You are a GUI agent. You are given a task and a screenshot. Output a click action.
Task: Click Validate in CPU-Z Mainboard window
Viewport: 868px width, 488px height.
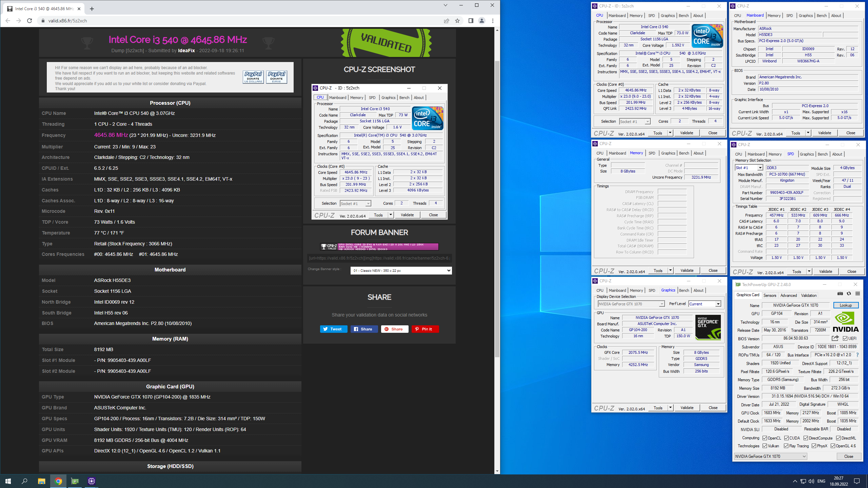click(x=825, y=133)
